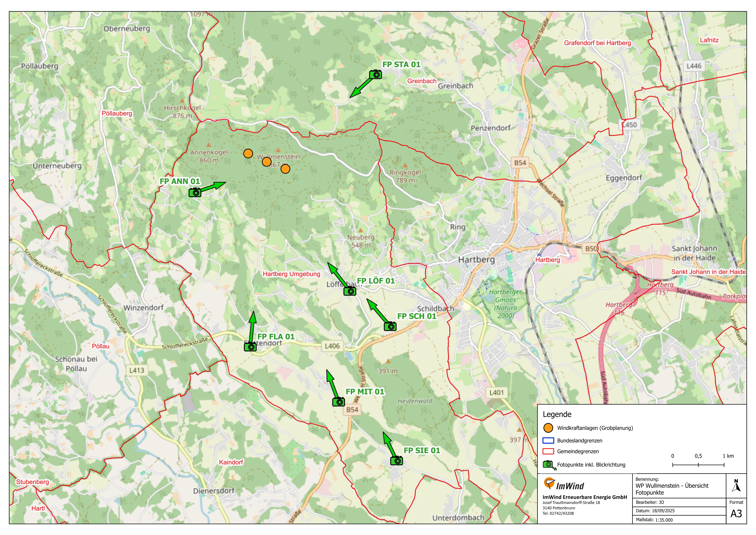Click the FP FLA 01 camera icon
Viewport: 756px width, 535px height.
(250, 347)
